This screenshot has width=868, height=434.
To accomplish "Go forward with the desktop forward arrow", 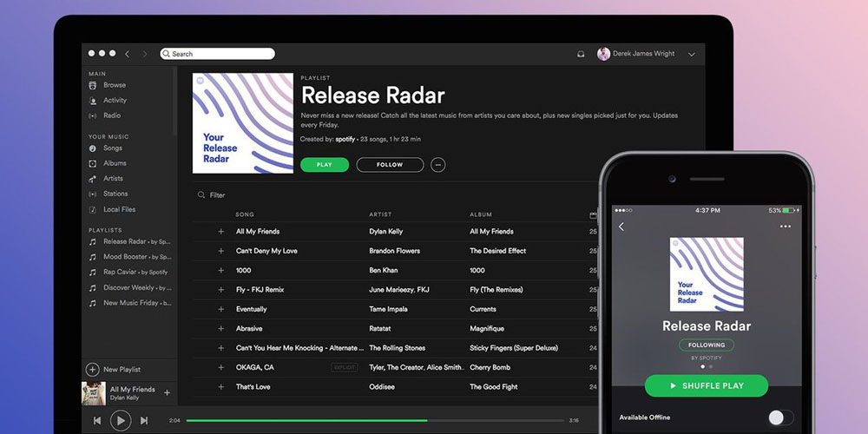I will [x=145, y=54].
